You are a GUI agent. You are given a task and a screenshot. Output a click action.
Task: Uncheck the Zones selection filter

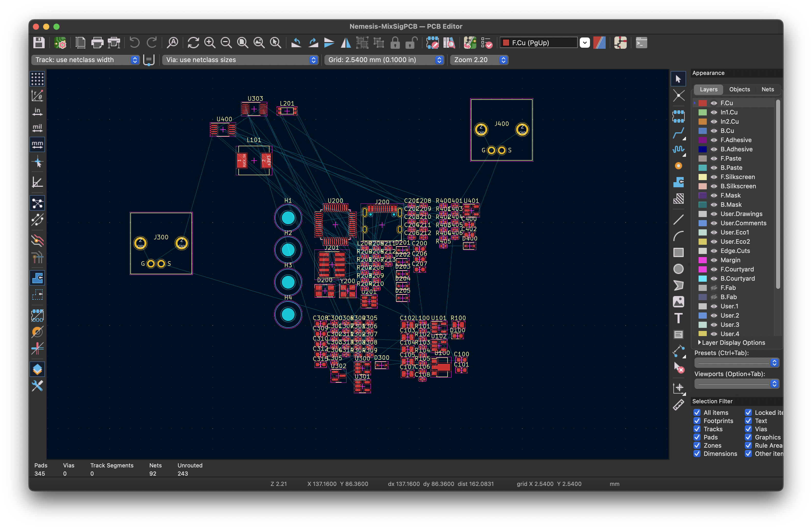pyautogui.click(x=697, y=445)
